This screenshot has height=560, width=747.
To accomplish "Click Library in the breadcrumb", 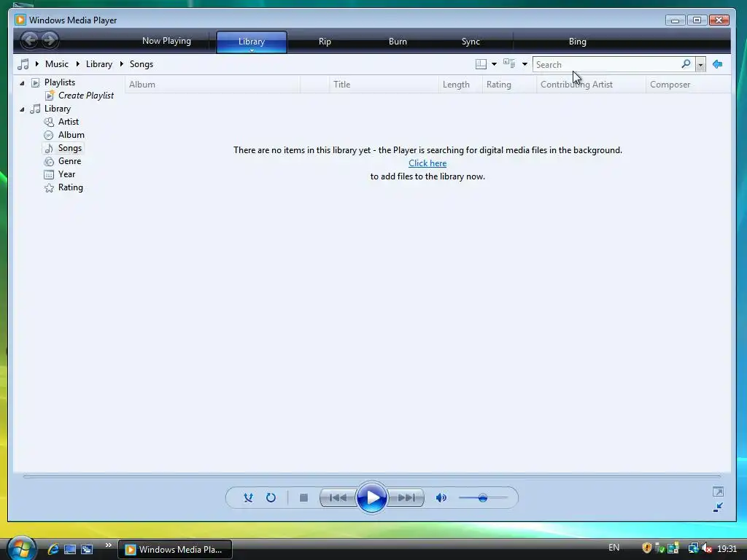I will tap(99, 64).
